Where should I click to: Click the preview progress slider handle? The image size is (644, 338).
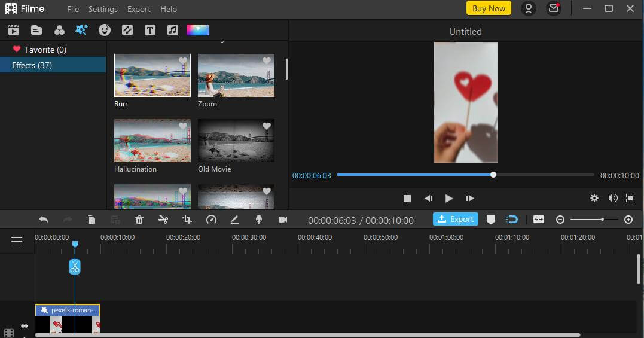click(493, 175)
